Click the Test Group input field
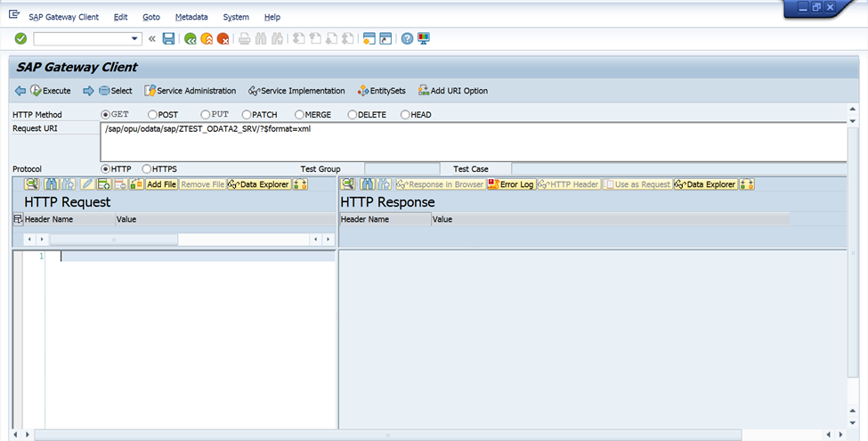Viewport: 868px width, 441px height. [x=402, y=169]
